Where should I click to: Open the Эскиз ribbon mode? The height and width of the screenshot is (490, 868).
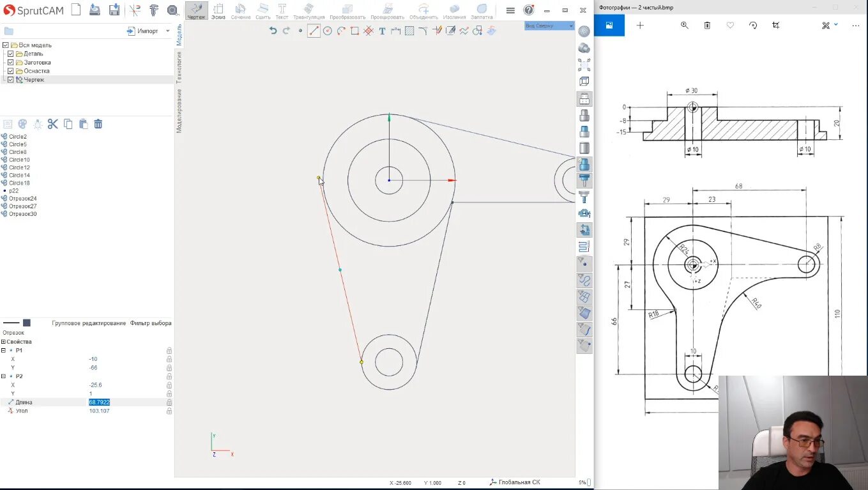(x=218, y=11)
